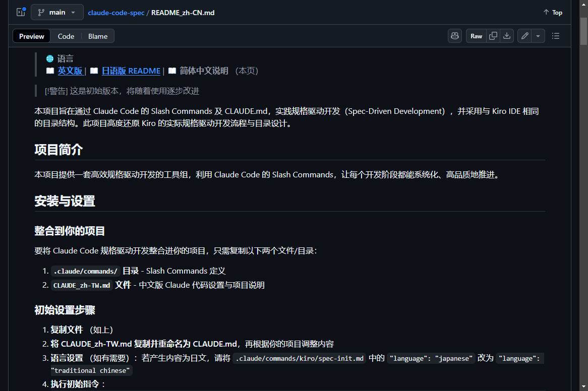This screenshot has width=588, height=391.
Task: Open the 英文版 README link
Action: tap(70, 71)
